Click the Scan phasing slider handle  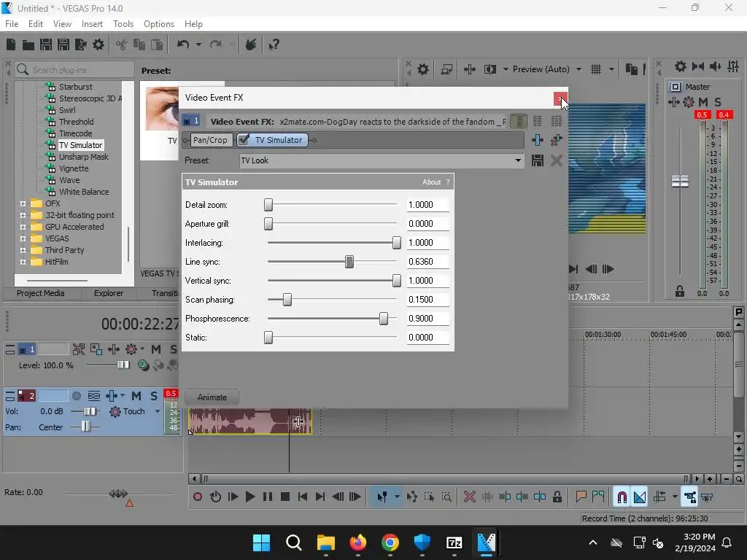(287, 300)
